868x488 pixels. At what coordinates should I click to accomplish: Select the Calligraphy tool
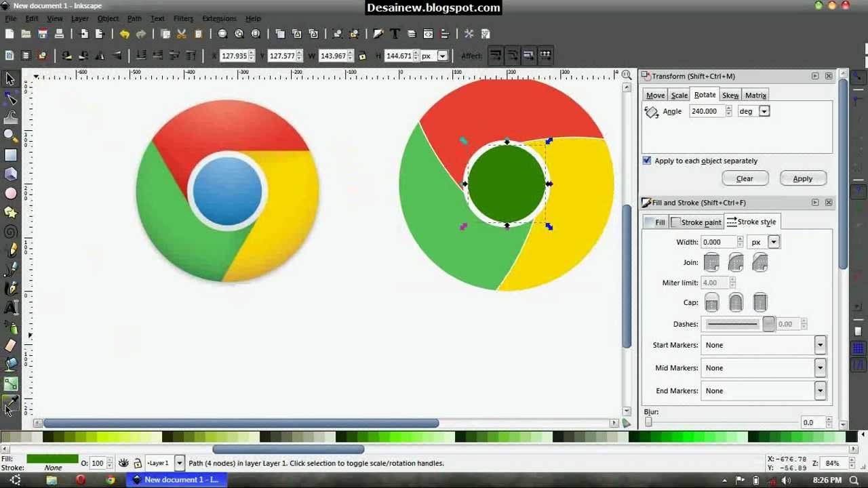click(10, 289)
